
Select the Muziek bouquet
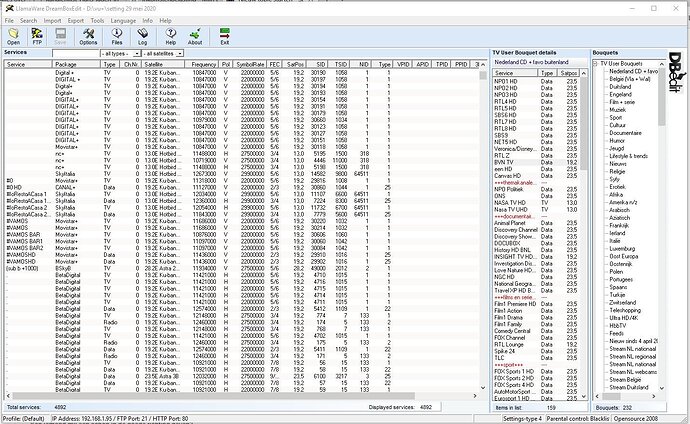(617, 110)
